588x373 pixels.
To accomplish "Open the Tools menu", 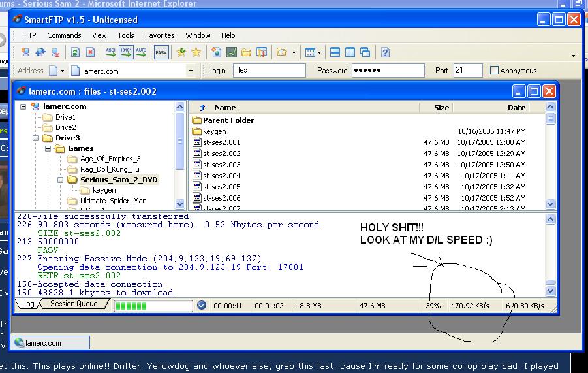I will click(x=125, y=35).
